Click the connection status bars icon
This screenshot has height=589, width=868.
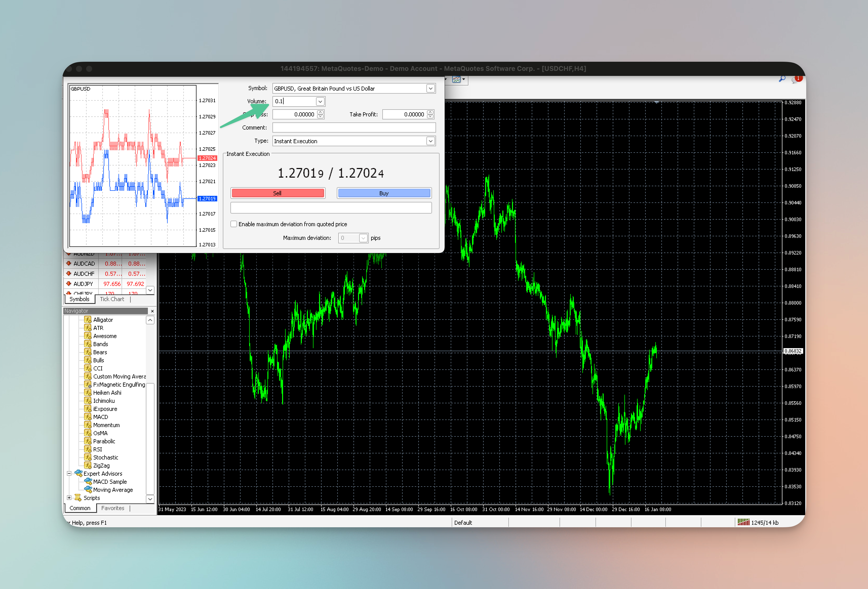[743, 522]
